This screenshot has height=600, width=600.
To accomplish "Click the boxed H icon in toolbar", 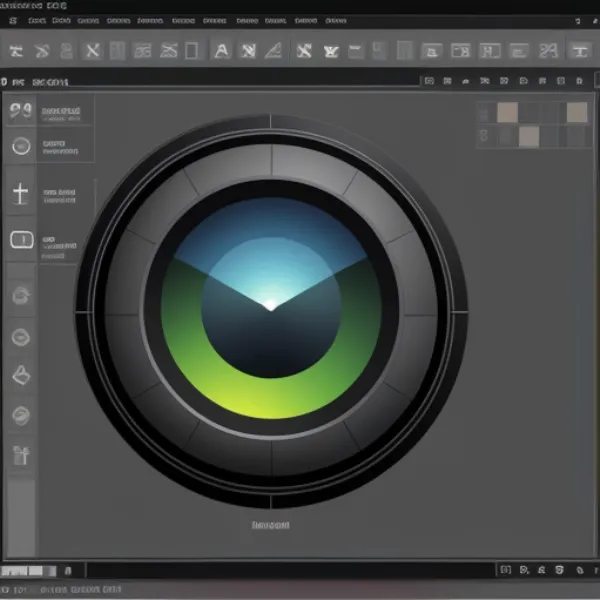I will (490, 51).
